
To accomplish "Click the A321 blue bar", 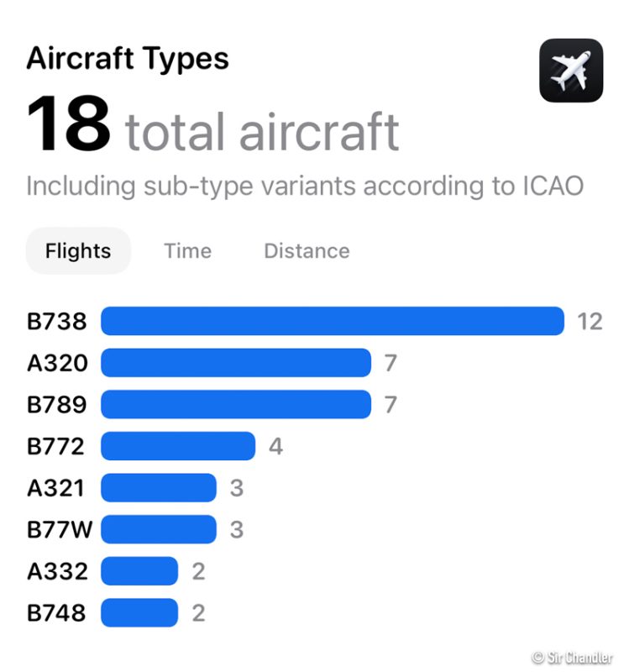I will tap(159, 487).
